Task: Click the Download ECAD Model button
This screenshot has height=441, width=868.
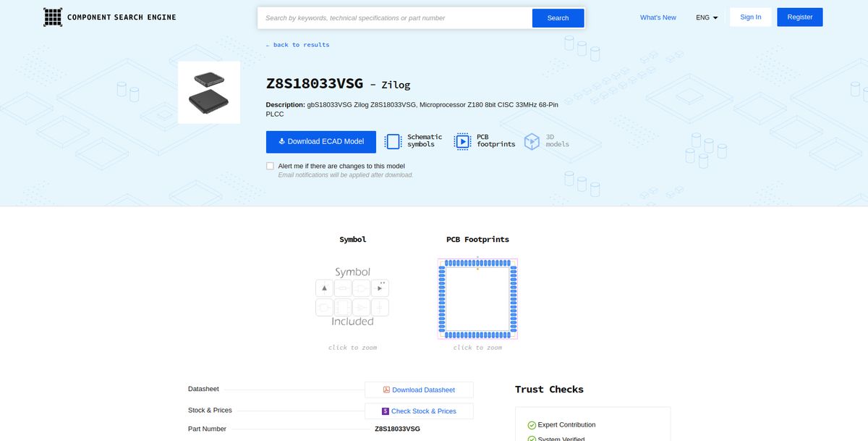Action: (320, 141)
